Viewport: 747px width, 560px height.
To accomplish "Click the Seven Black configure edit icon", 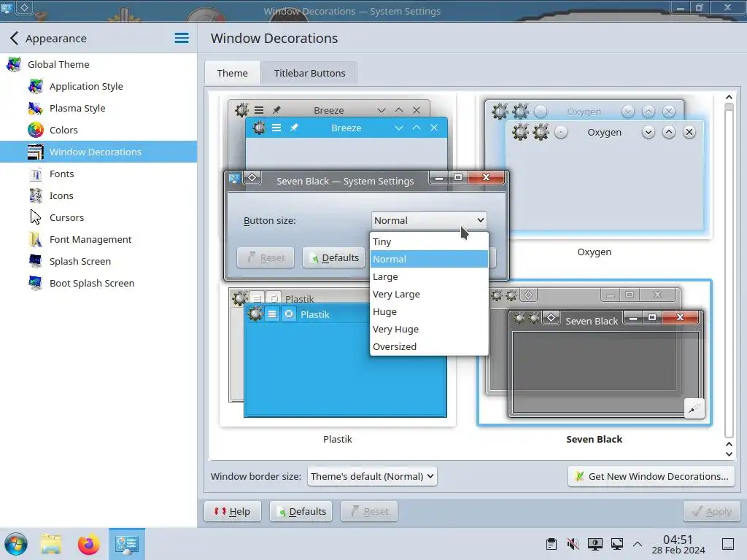I will (694, 408).
